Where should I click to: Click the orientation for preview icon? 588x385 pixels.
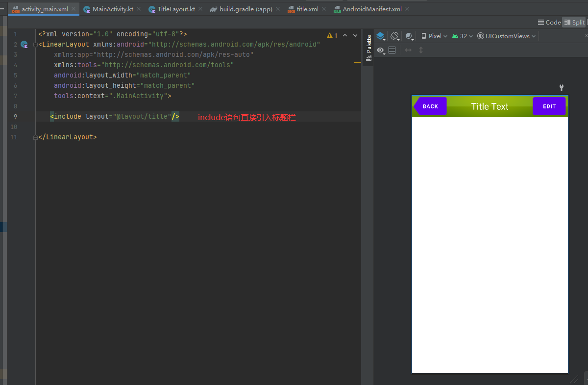tap(395, 36)
